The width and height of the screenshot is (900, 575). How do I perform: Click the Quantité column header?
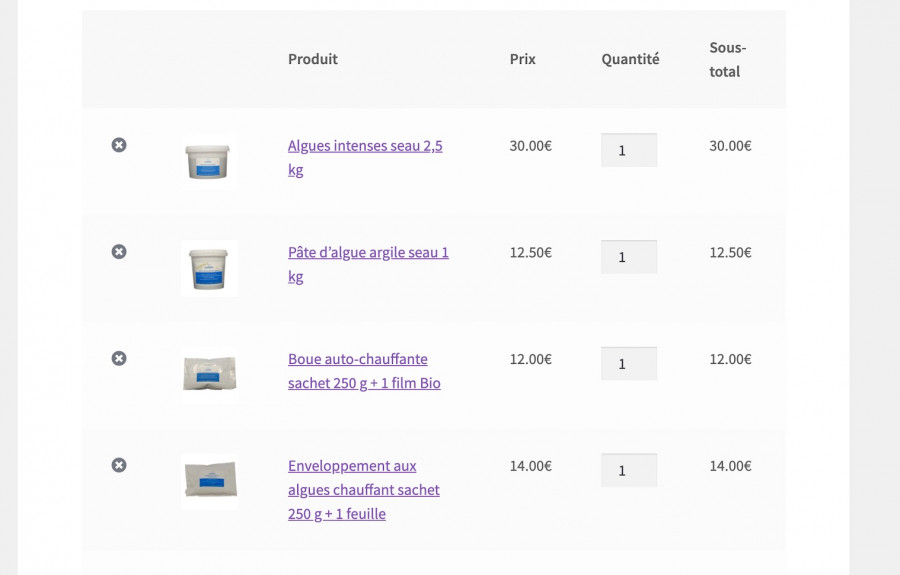[x=630, y=59]
